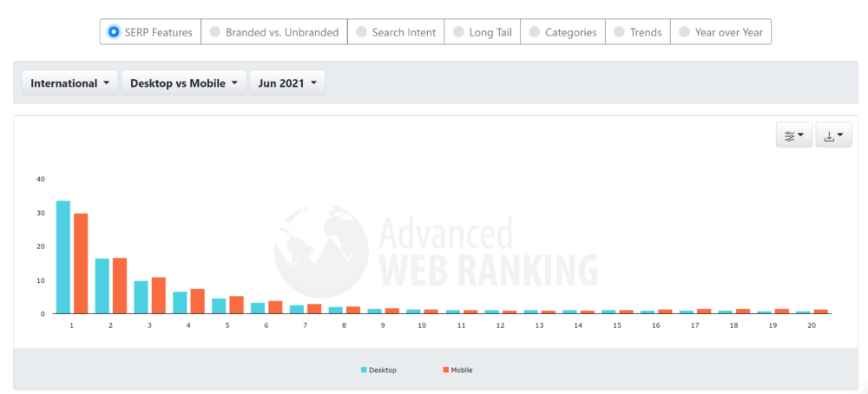Click y-axis label 40
The image size is (868, 394).
pyautogui.click(x=41, y=180)
